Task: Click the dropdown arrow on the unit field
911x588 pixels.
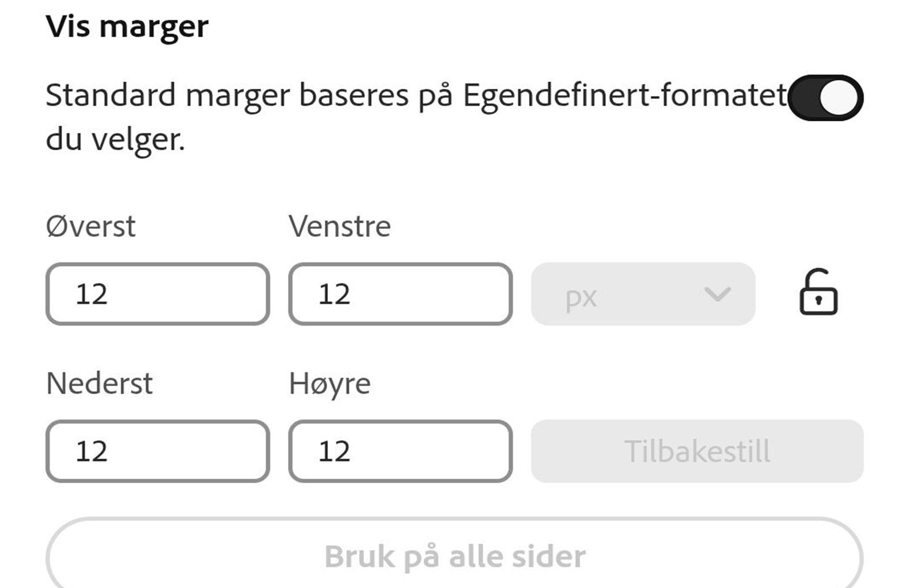Action: pyautogui.click(x=716, y=295)
